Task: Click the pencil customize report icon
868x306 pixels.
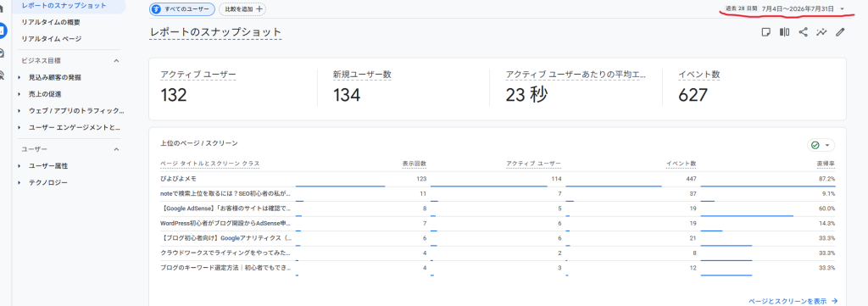Action: pos(840,32)
